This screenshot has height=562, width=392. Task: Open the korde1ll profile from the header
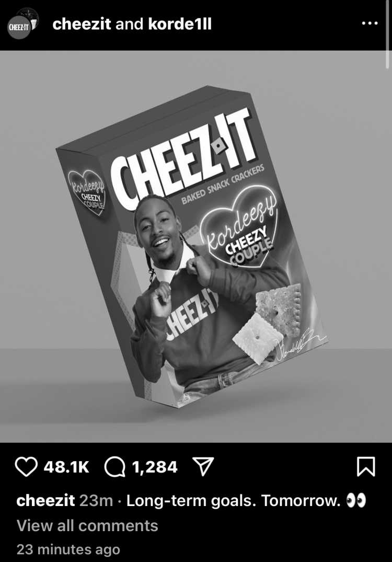pyautogui.click(x=179, y=24)
